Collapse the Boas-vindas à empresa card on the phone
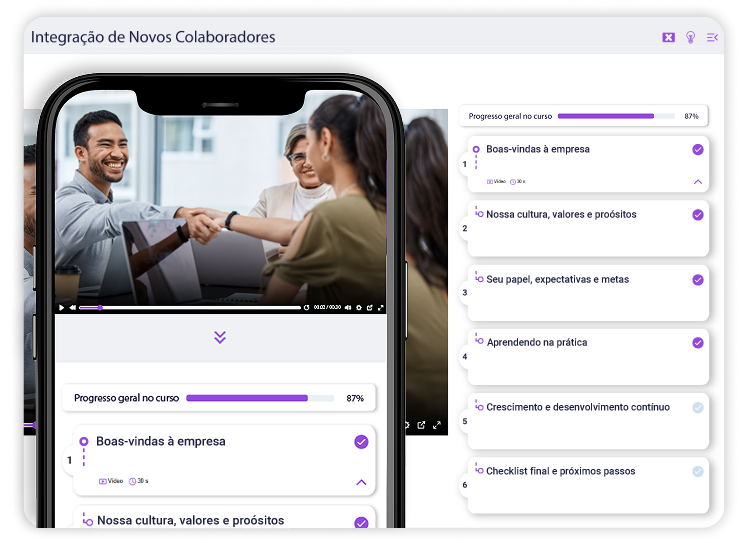This screenshot has width=741, height=543. click(361, 483)
